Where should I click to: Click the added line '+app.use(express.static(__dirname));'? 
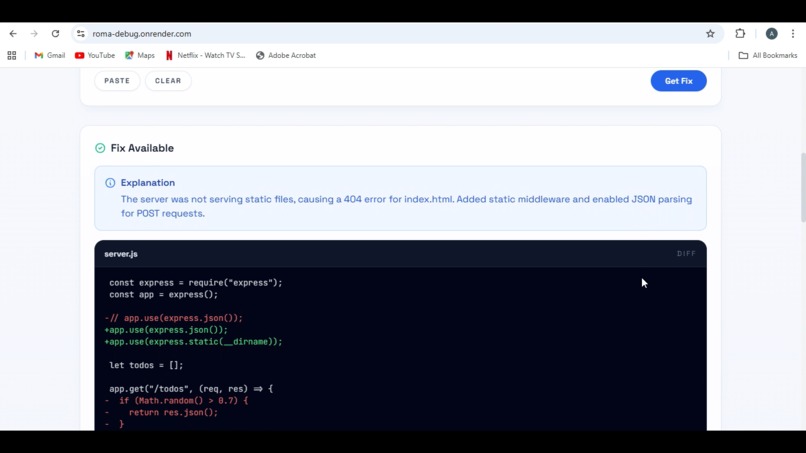point(193,342)
